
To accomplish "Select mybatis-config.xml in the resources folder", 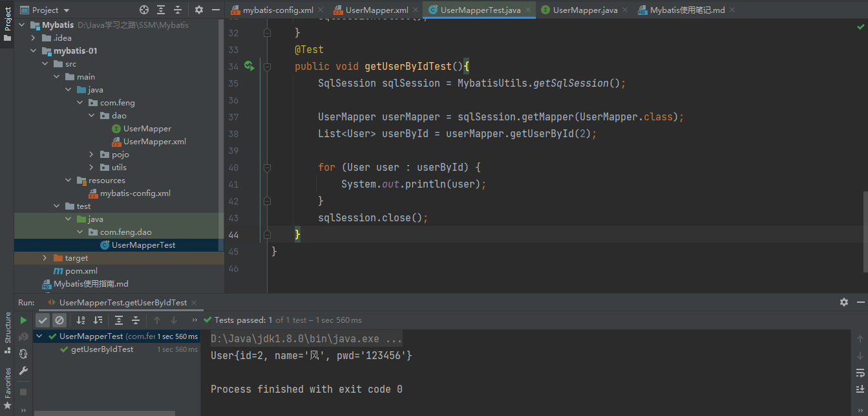I will point(135,193).
